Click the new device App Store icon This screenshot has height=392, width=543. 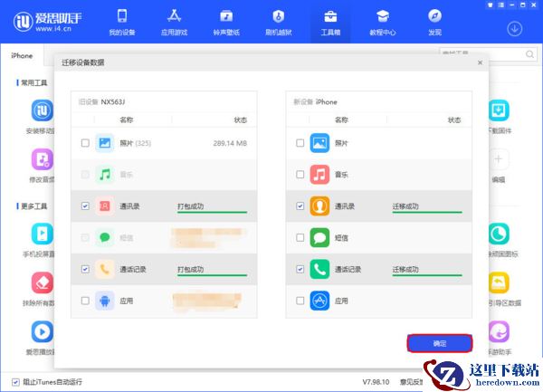coord(319,301)
